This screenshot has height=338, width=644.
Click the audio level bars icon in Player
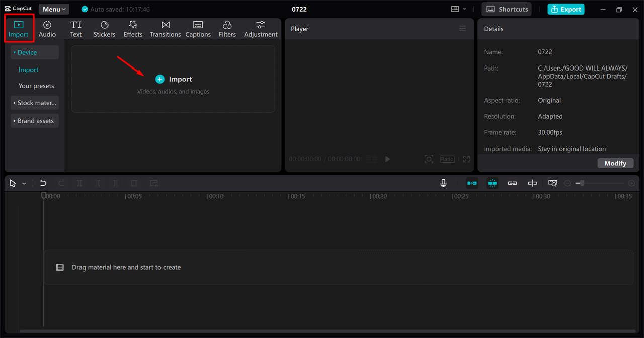click(372, 159)
